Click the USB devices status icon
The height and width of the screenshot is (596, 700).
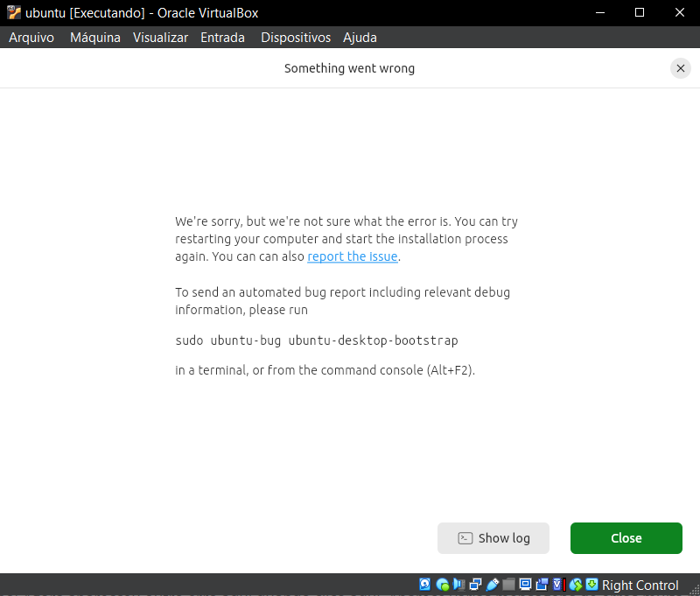[x=493, y=585]
